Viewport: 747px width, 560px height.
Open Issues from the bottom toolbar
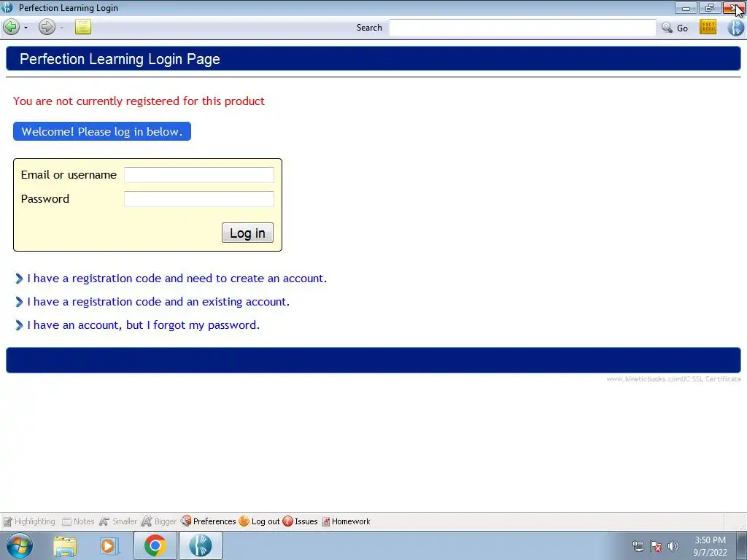300,521
